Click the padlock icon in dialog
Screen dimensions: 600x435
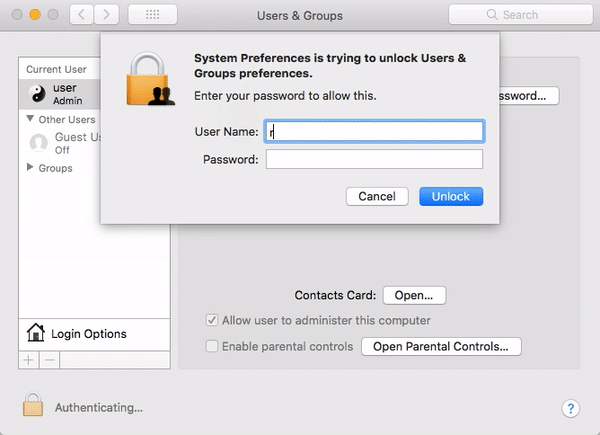click(150, 79)
